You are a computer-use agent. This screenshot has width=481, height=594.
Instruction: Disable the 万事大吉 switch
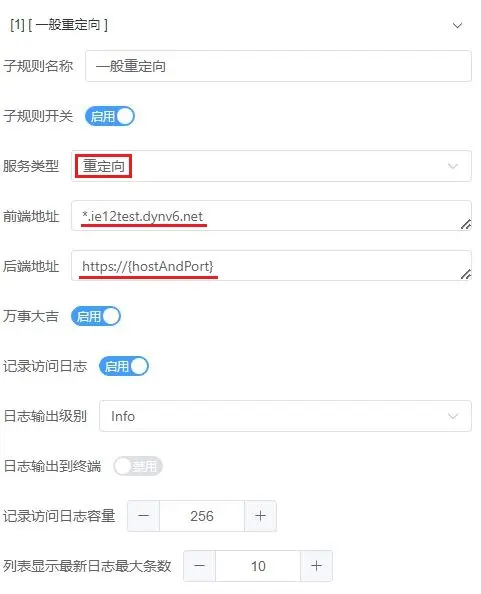tap(96, 316)
